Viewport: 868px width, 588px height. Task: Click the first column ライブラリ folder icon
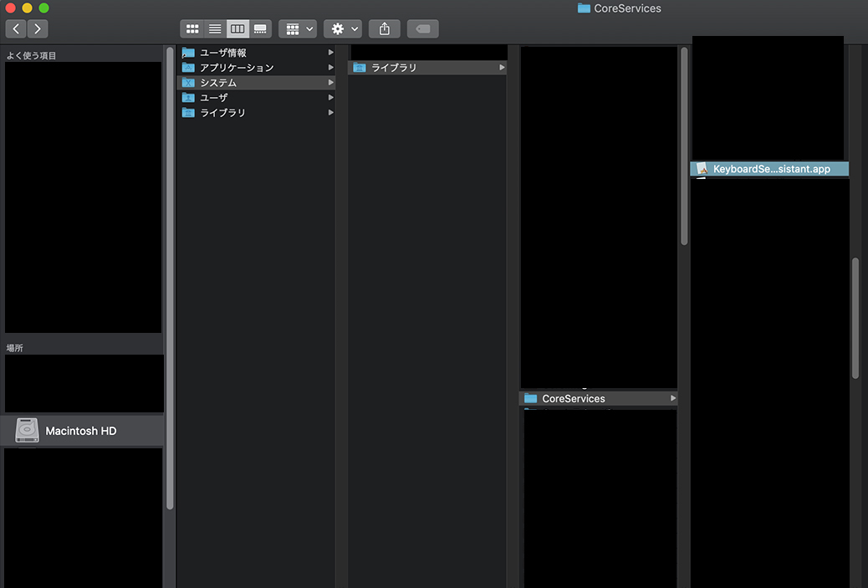tap(189, 112)
